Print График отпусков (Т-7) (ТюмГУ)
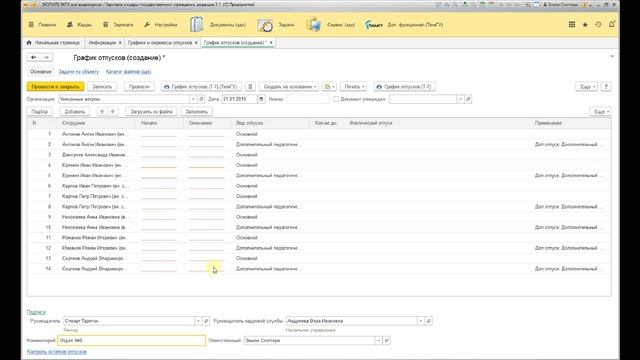This screenshot has height=360, width=640. click(x=200, y=87)
